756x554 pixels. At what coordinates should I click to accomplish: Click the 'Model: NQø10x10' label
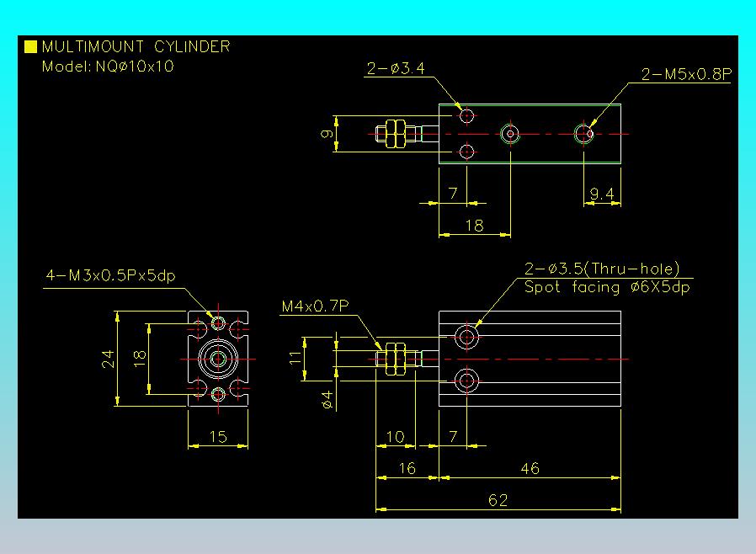click(x=108, y=66)
